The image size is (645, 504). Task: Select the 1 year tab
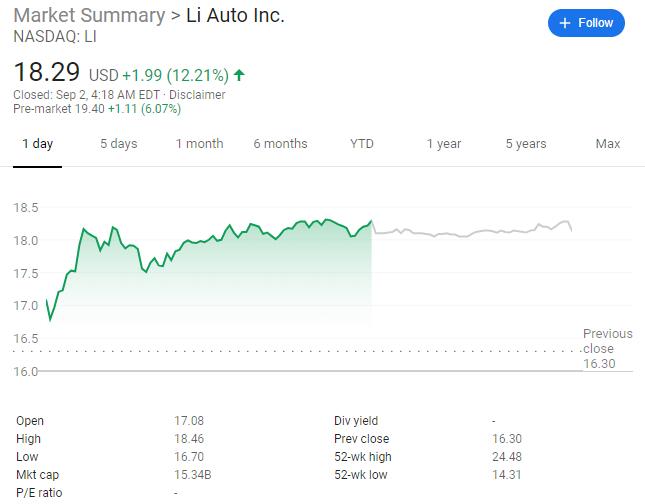tap(443, 144)
